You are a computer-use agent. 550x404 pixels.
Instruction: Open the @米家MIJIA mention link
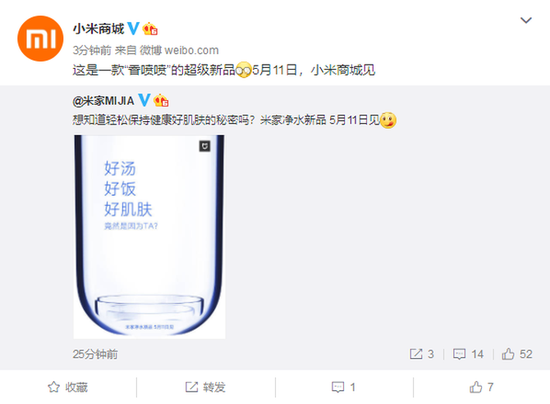tap(103, 101)
